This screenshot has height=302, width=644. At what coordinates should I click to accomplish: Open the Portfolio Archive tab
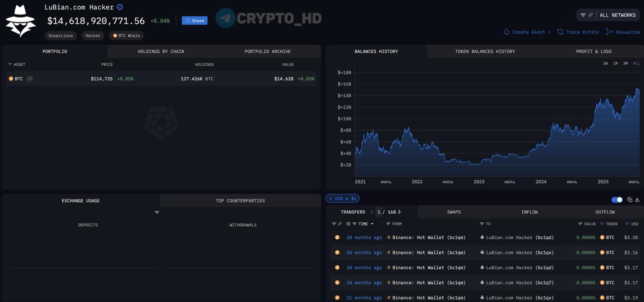268,51
